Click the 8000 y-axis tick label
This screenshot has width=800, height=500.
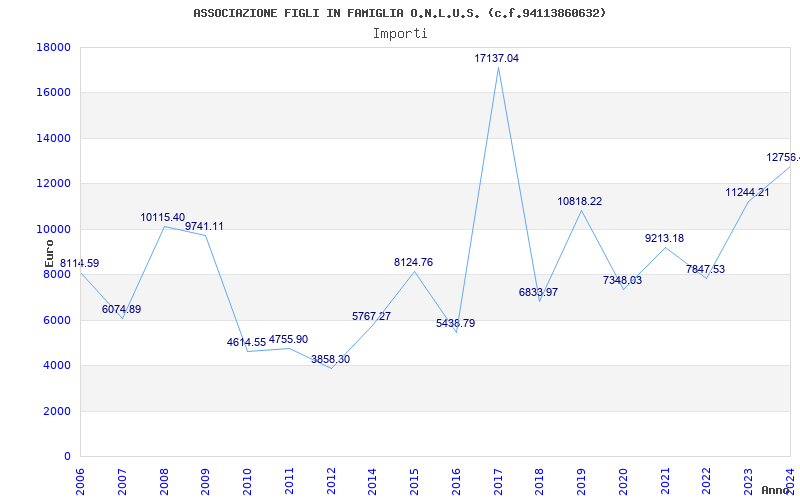[57, 274]
